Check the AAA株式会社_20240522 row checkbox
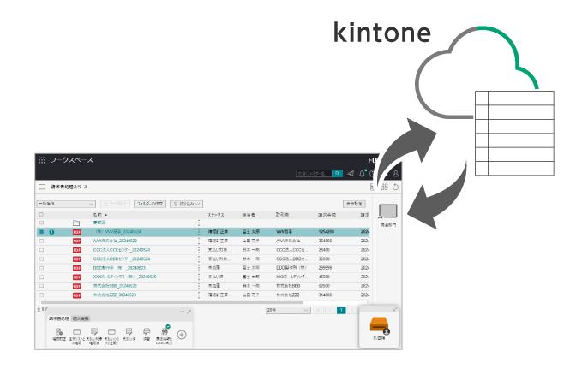The width and height of the screenshot is (588, 369). click(41, 241)
